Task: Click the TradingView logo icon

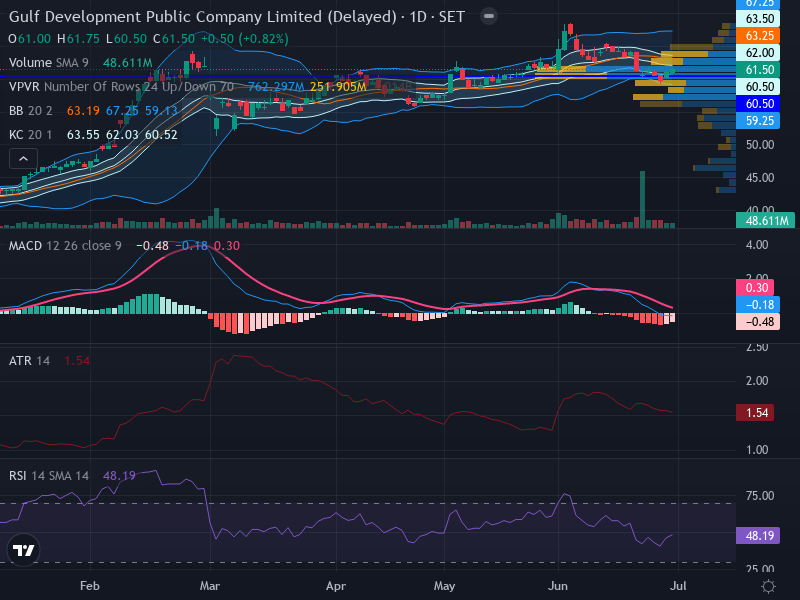Action: click(23, 550)
